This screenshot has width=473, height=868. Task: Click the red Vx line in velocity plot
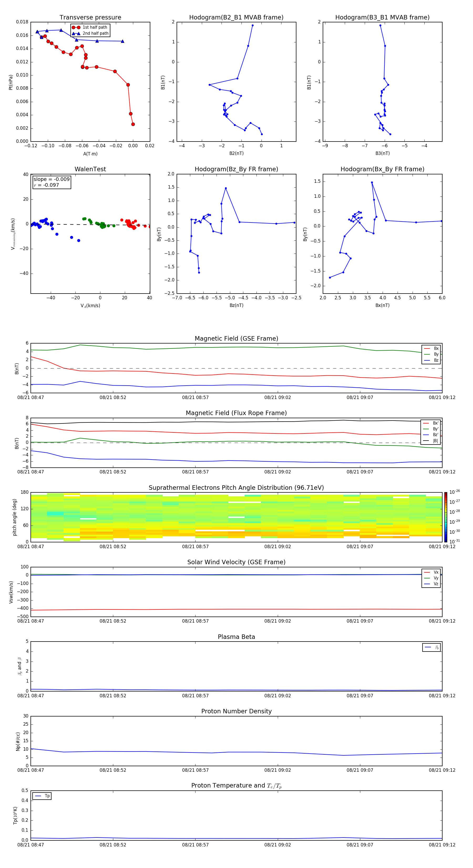pyautogui.click(x=236, y=609)
